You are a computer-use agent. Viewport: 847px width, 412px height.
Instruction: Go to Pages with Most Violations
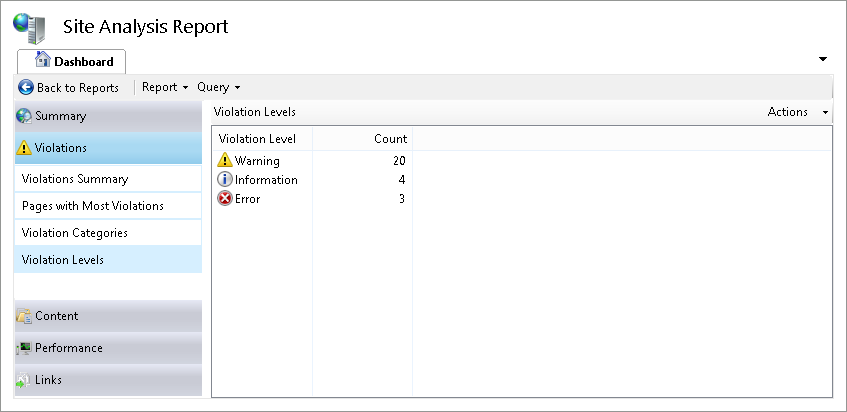(93, 206)
